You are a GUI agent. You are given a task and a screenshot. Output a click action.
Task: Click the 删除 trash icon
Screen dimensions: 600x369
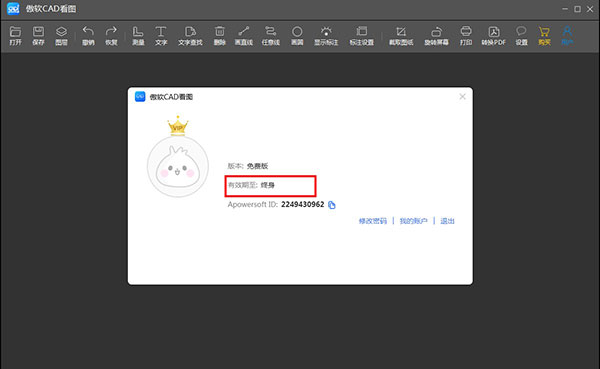point(220,36)
